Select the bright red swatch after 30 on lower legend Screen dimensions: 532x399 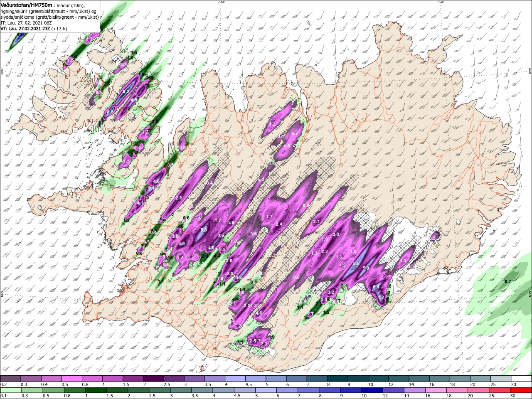pos(521,390)
